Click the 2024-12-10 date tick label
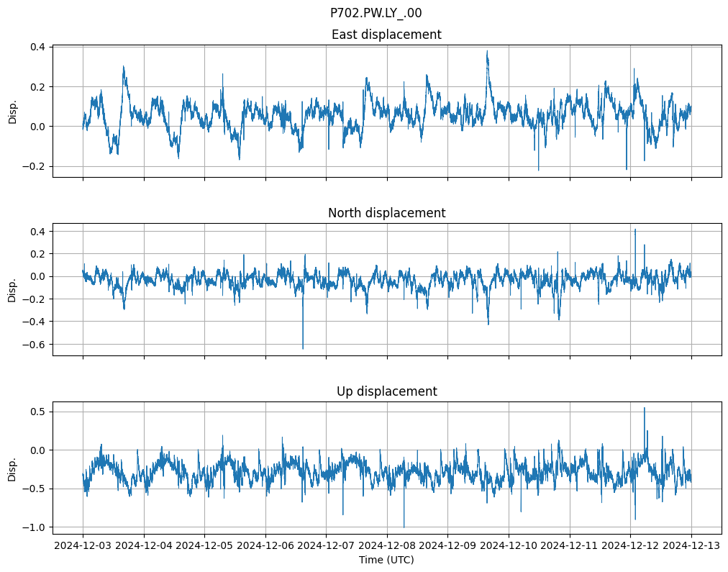 point(509,545)
